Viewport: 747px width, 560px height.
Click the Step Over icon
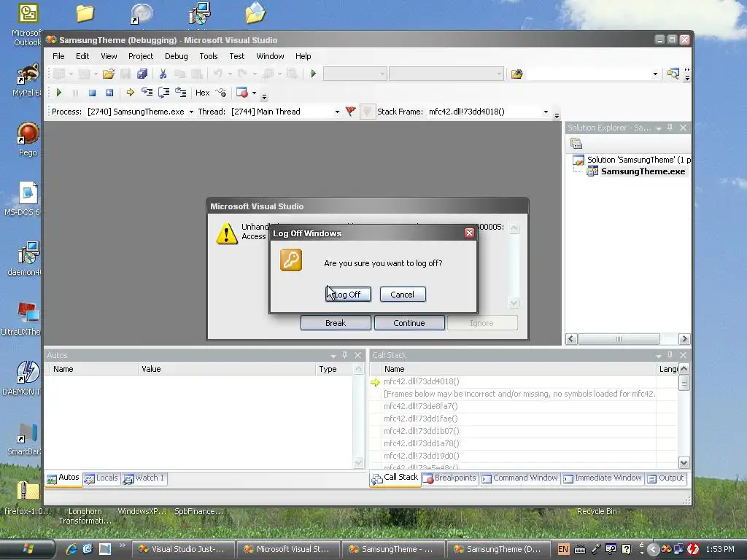(x=164, y=93)
